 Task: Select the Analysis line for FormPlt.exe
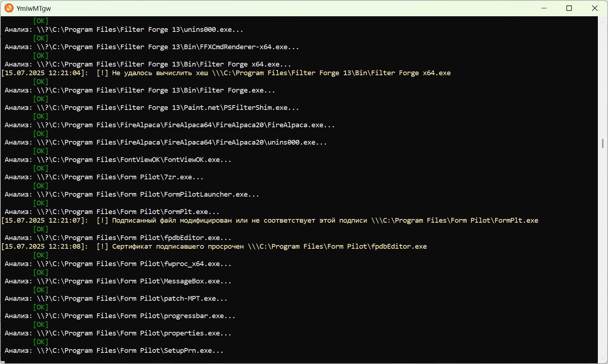click(112, 212)
